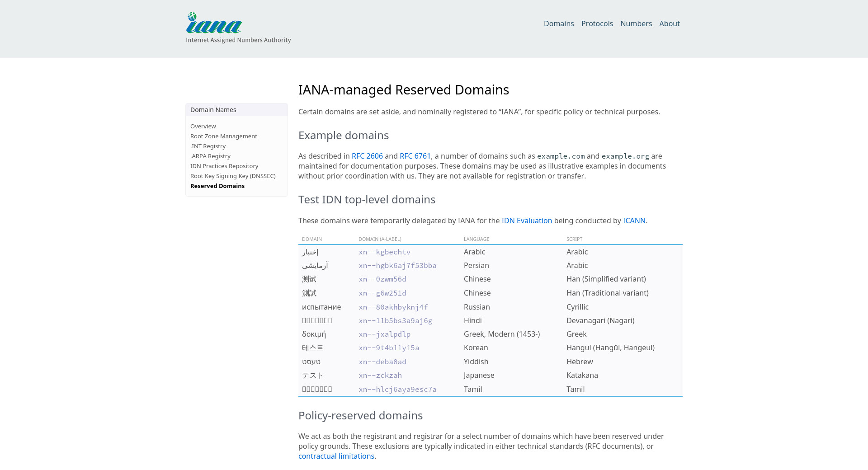Click the Domain Names sidebar heading
The image size is (868, 470).
click(x=213, y=110)
